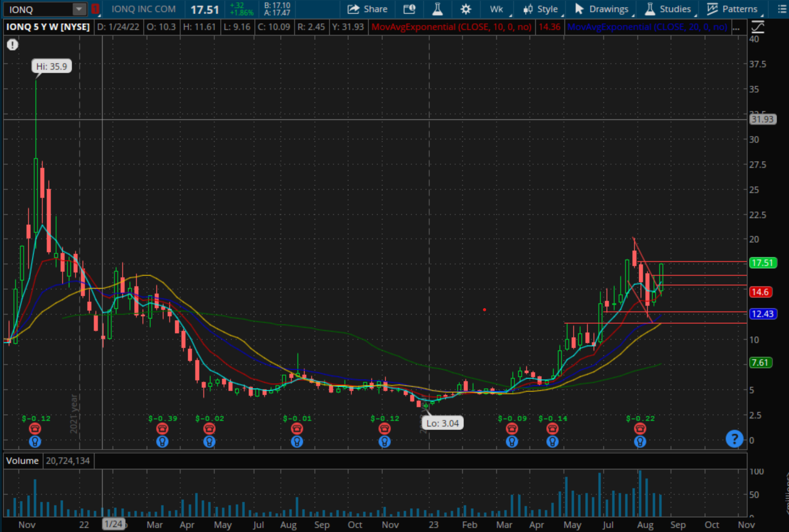Click the earnings phone icon under $-0.01
This screenshot has width=789, height=532.
pos(297,429)
